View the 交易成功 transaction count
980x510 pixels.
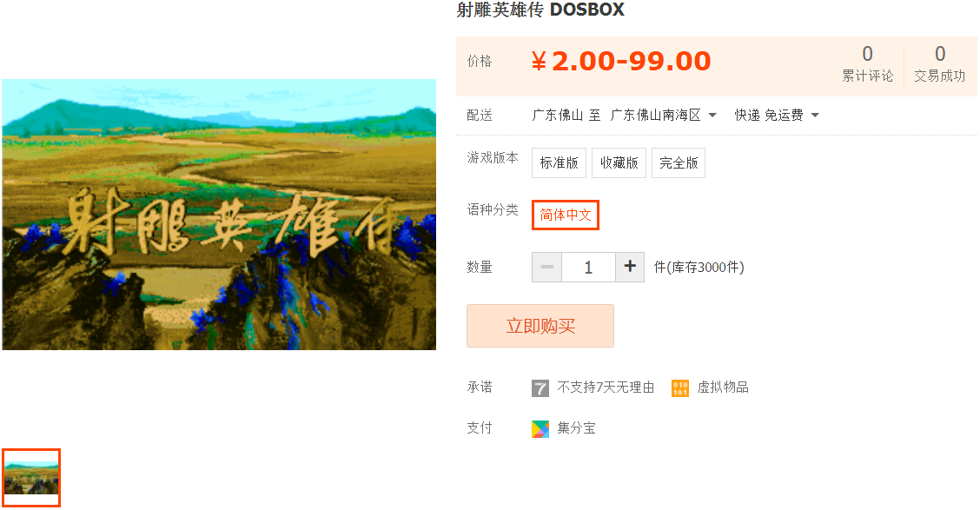[939, 63]
